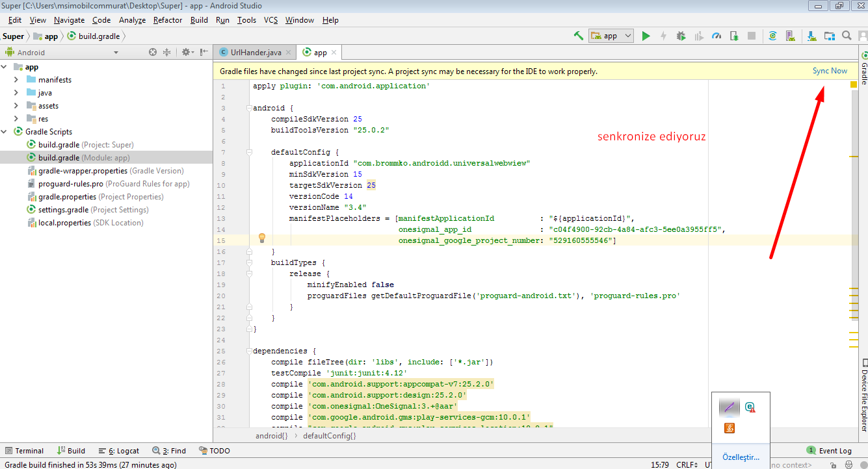This screenshot has height=469, width=868.
Task: Open the run configuration app dropdown
Action: coord(611,36)
